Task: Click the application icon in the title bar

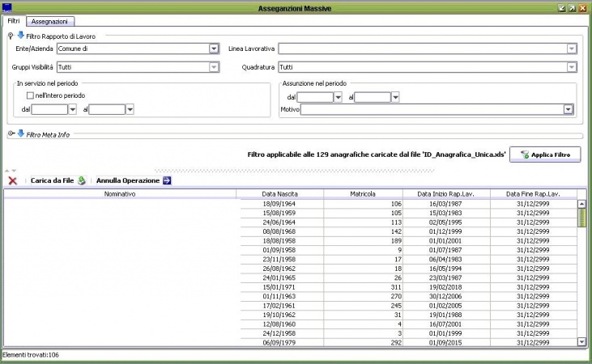Action: [x=8, y=6]
